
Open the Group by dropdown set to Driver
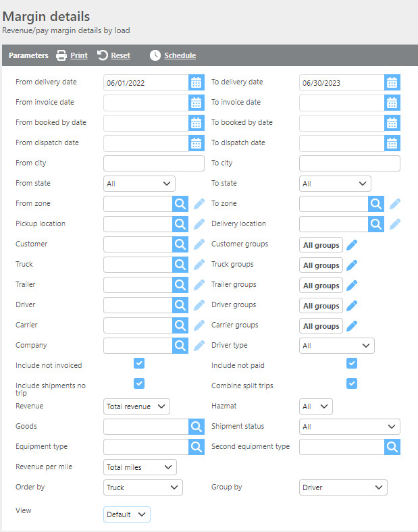(x=343, y=487)
